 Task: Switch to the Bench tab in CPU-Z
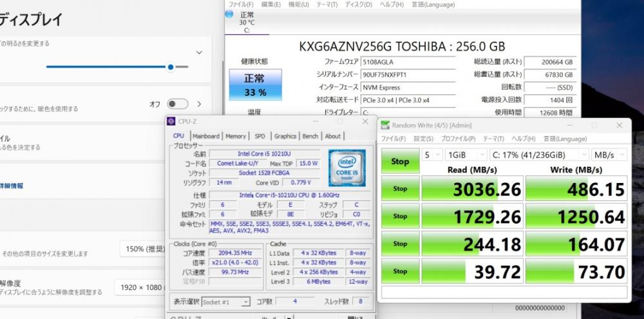310,136
